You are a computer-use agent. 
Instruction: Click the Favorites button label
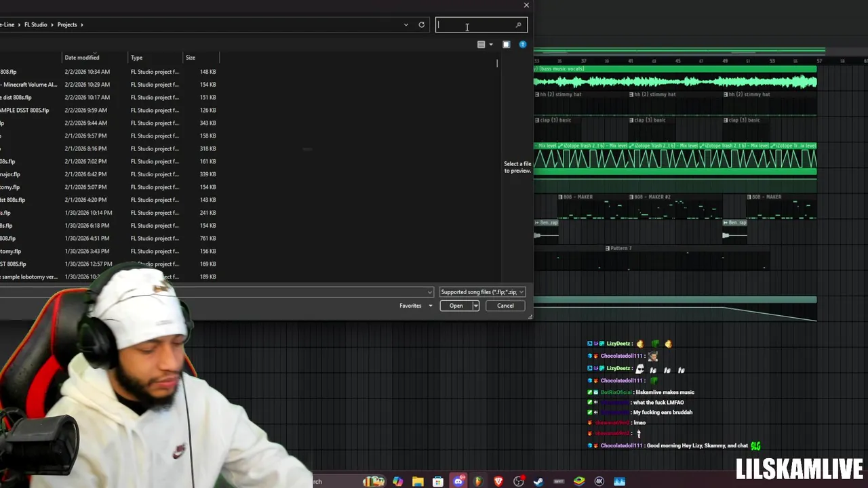click(x=410, y=306)
